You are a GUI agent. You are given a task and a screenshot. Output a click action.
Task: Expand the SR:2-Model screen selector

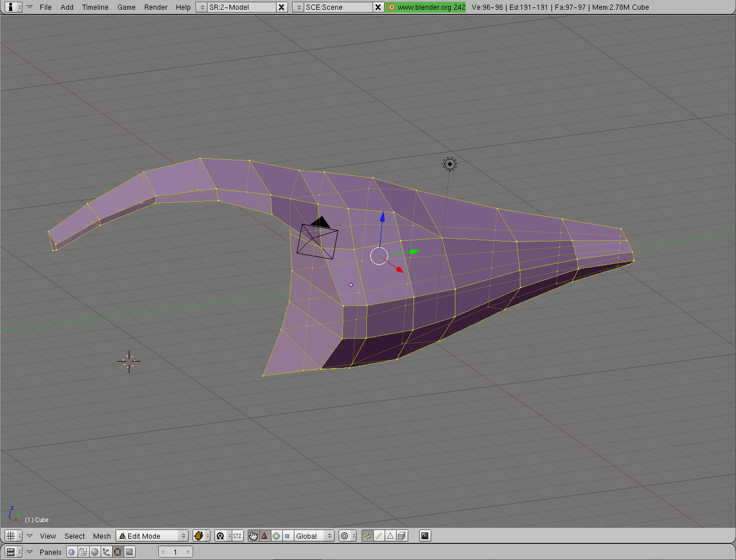pos(202,7)
